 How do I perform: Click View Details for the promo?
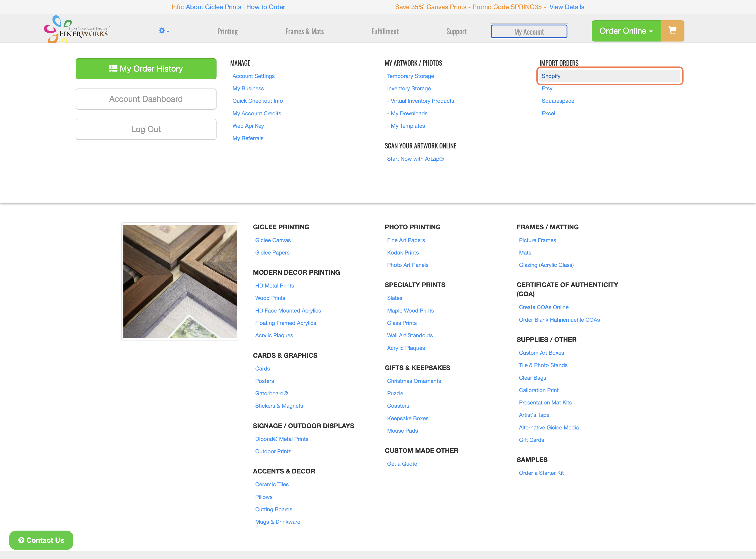coord(567,7)
